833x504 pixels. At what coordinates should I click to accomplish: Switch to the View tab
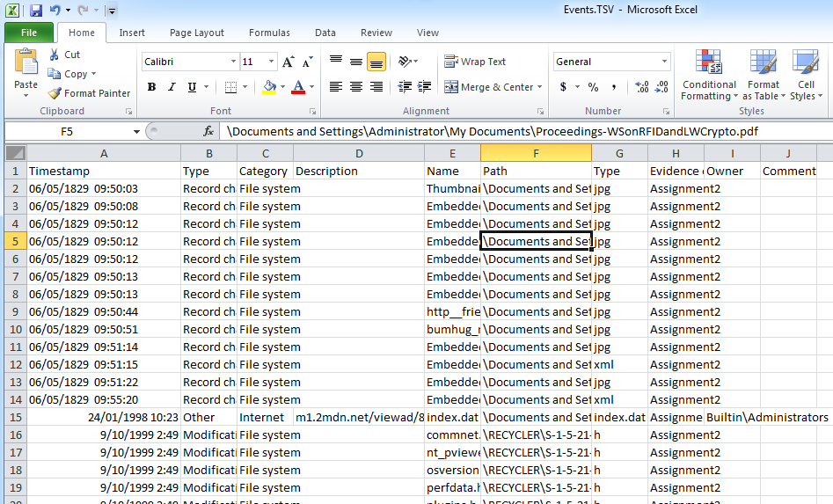(x=427, y=33)
